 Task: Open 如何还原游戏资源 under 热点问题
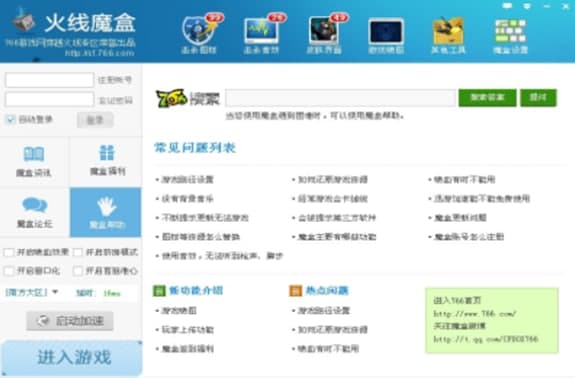coord(333,330)
